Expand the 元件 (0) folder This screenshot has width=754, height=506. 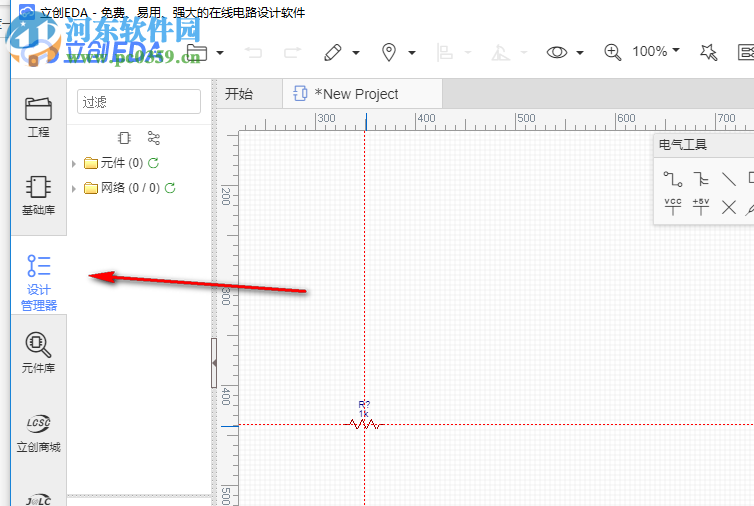click(74, 164)
